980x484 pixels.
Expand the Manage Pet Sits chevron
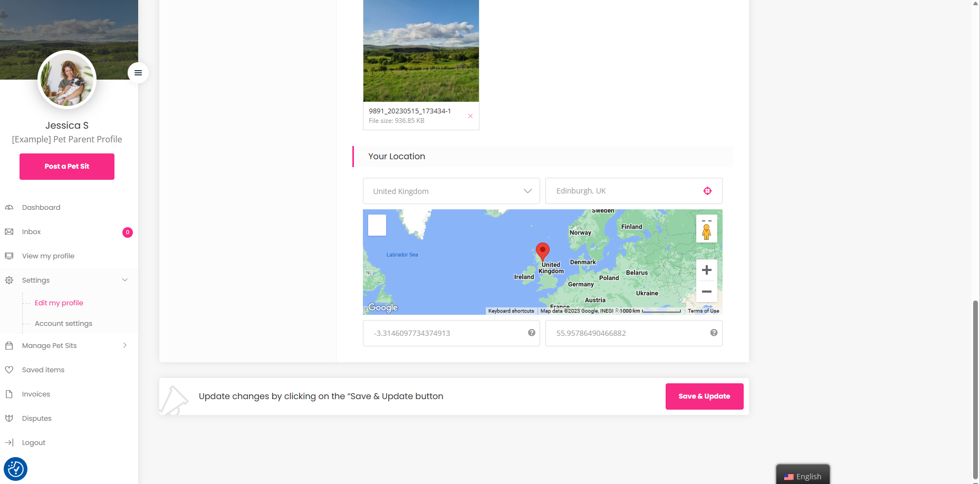(125, 345)
